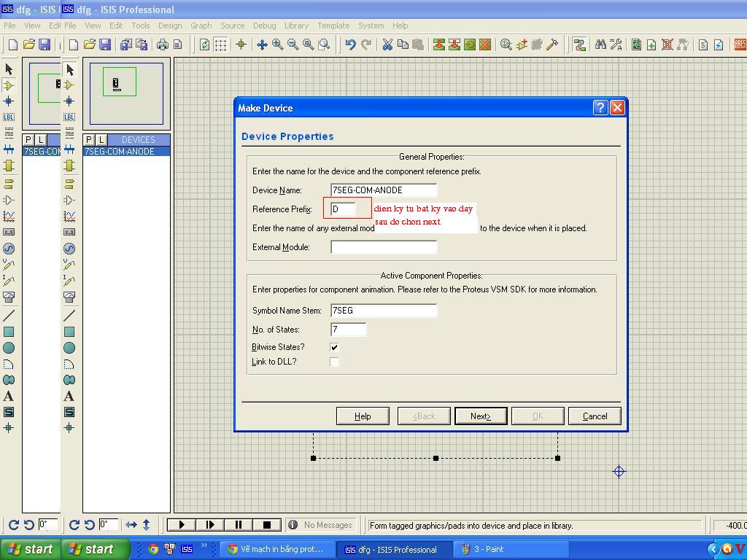Run the Electrical Rule Check icon
Screen dimensions: 747x560
tap(719, 44)
